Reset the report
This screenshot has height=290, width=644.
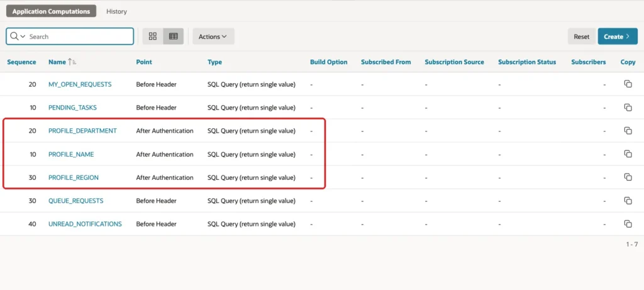coord(582,36)
